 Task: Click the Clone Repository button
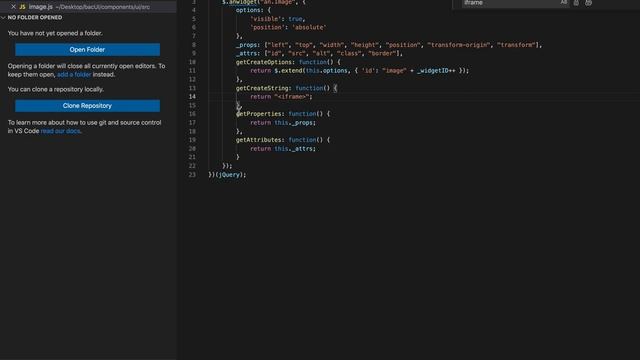pyautogui.click(x=87, y=106)
